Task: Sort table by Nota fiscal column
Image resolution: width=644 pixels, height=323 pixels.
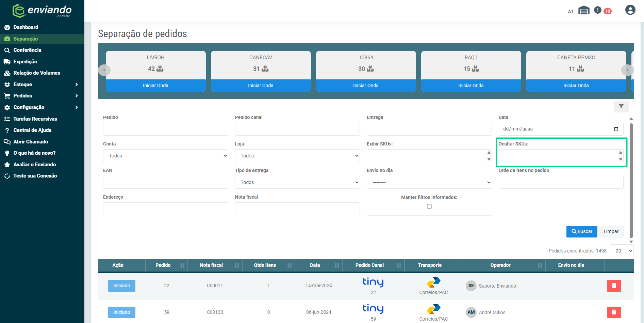Action: pos(237,265)
